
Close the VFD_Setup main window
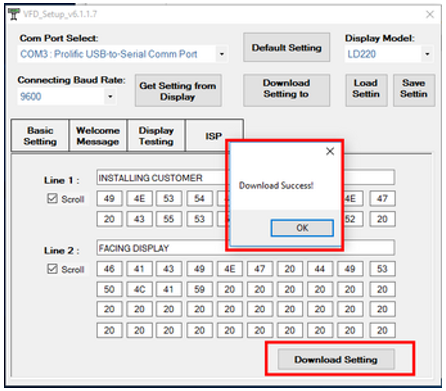(x=430, y=14)
